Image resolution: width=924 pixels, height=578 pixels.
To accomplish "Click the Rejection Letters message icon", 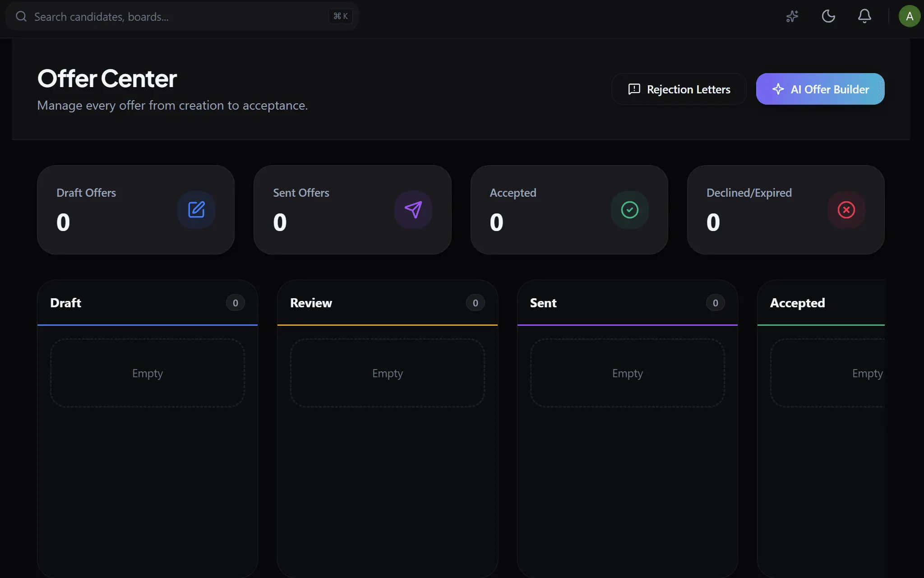I will 634,89.
